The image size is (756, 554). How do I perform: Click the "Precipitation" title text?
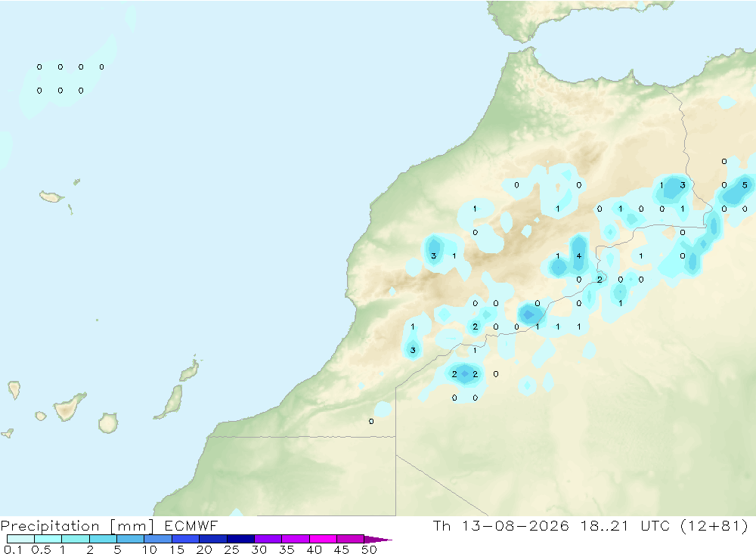pyautogui.click(x=50, y=526)
